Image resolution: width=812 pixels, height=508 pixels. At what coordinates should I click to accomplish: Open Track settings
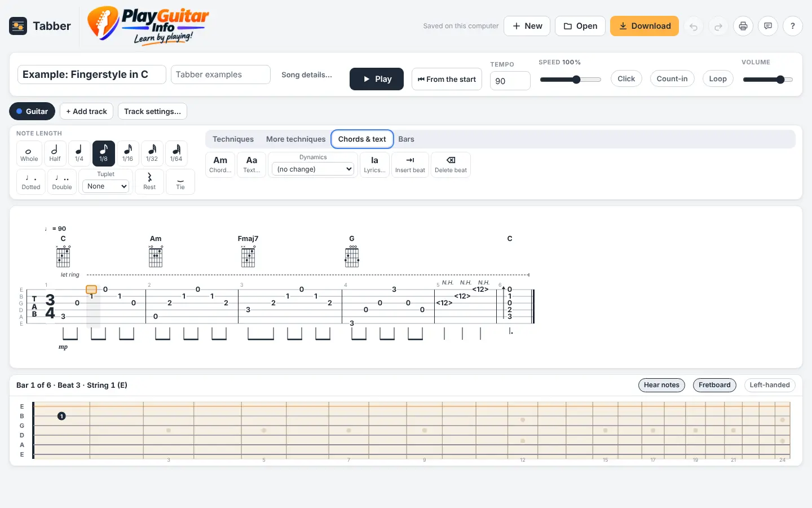(152, 111)
